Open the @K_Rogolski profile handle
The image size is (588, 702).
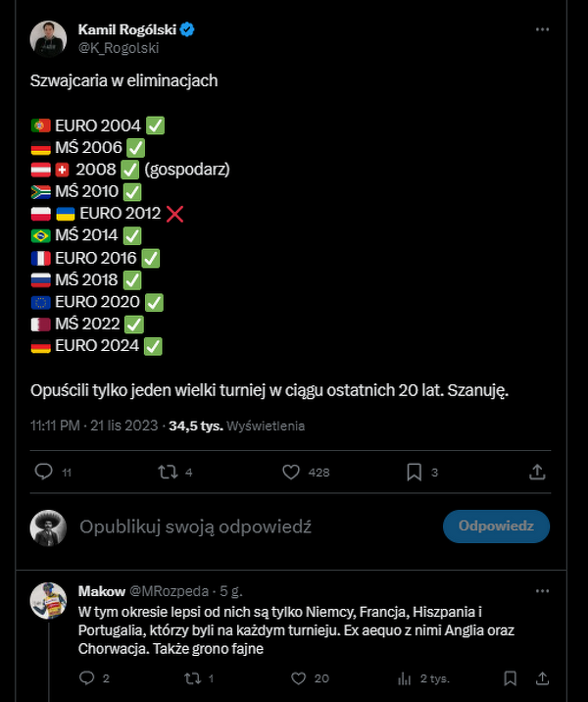[x=119, y=47]
